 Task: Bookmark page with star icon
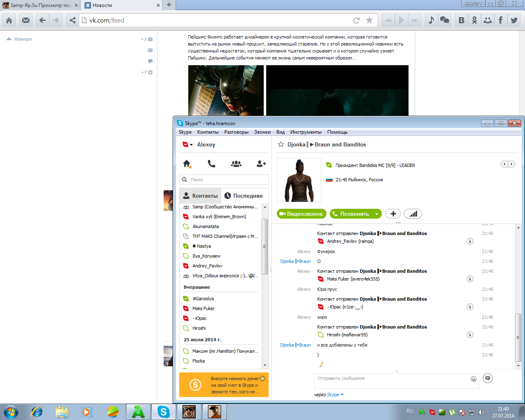click(x=369, y=20)
